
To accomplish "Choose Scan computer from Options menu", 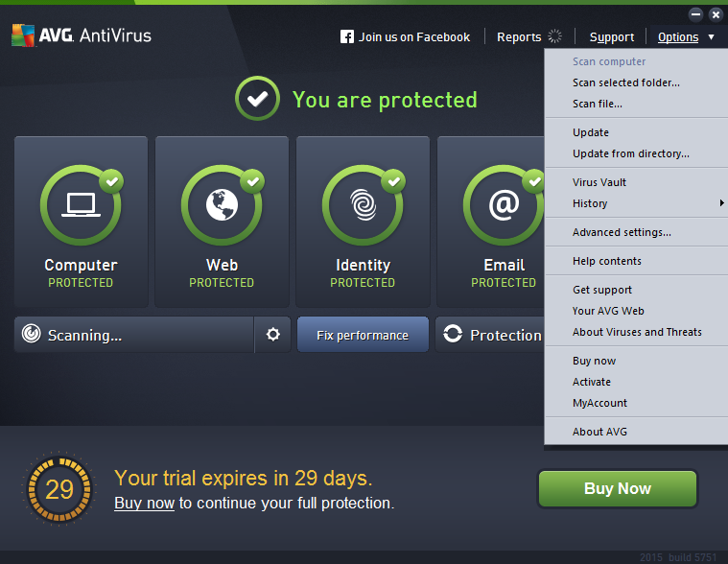I will (636, 61).
